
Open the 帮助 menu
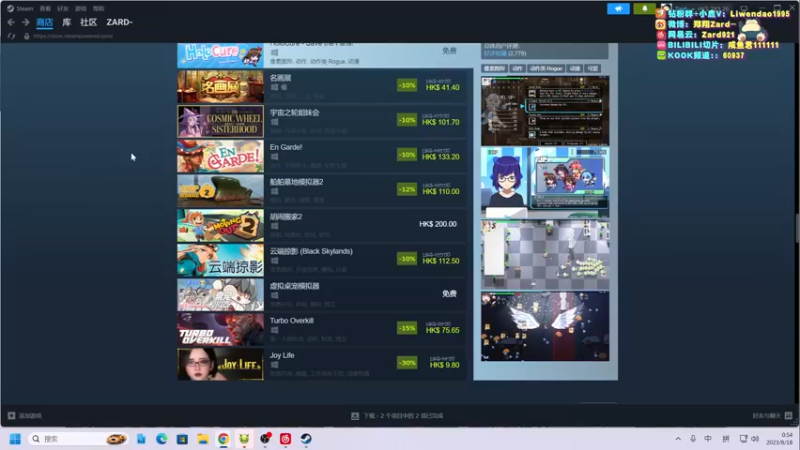(x=98, y=9)
